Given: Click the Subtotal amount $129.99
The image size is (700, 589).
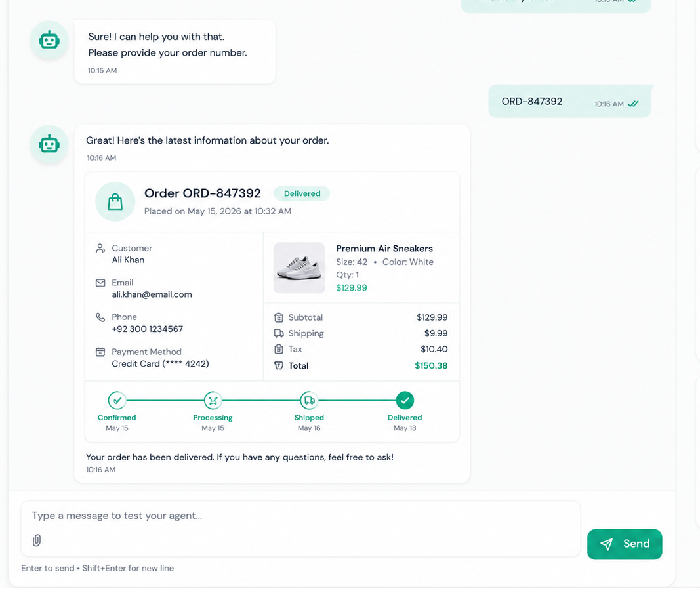Looking at the screenshot, I should point(432,317).
